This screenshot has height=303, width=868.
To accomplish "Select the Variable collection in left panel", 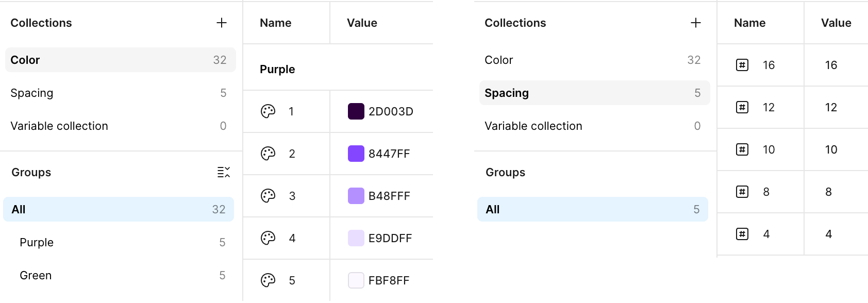I will coord(121,126).
